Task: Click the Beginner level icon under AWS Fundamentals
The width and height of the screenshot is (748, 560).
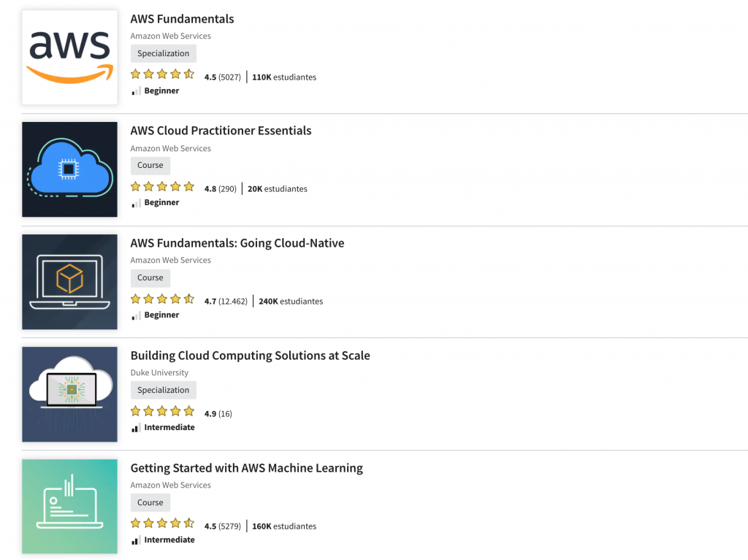Action: click(x=136, y=91)
